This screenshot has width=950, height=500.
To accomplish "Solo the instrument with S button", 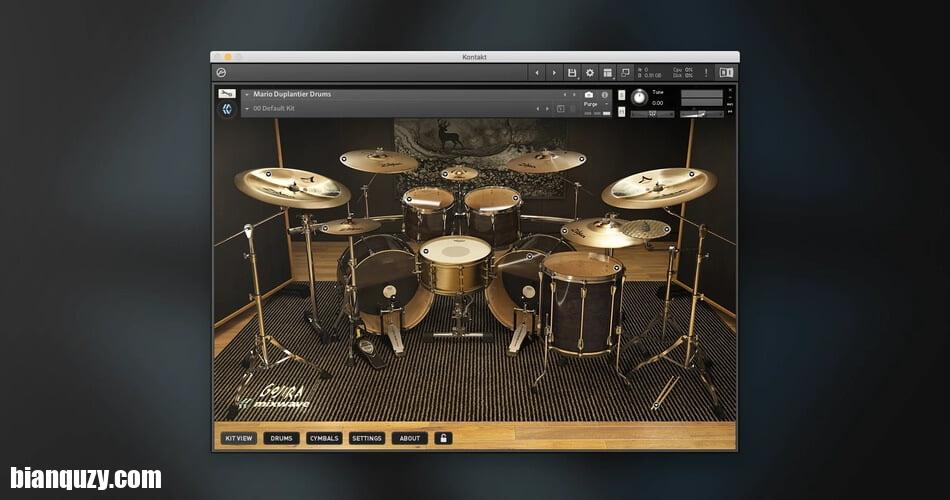I will pyautogui.click(x=622, y=95).
